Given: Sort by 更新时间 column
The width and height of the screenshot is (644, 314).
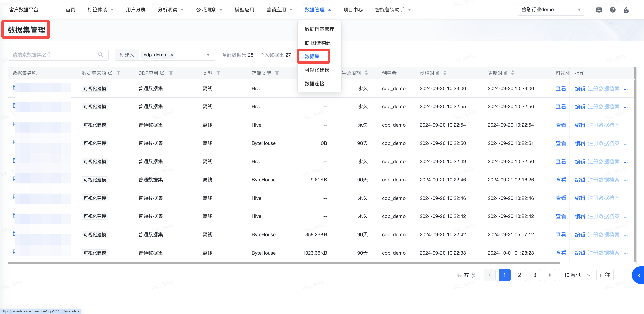Looking at the screenshot, I should click(513, 73).
